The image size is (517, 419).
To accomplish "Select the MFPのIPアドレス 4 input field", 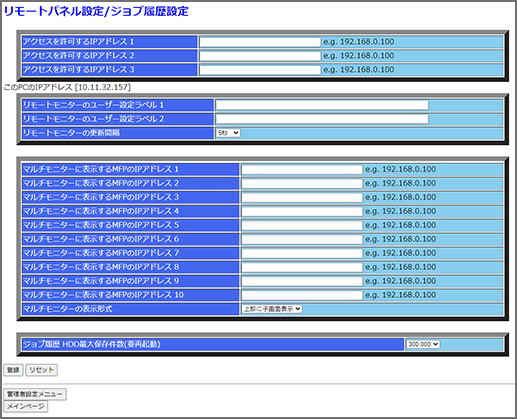I will 302,212.
